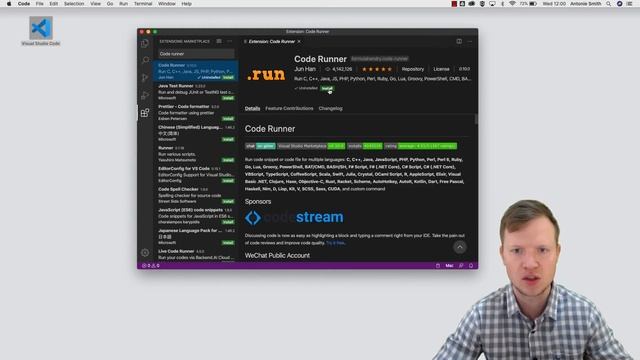640x360 pixels.
Task: Select Java Test Runner list entry title
Action: click(x=176, y=86)
